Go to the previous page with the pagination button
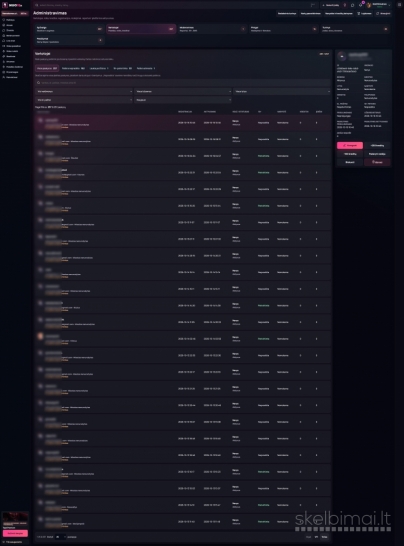404x546 pixels. coord(308,537)
